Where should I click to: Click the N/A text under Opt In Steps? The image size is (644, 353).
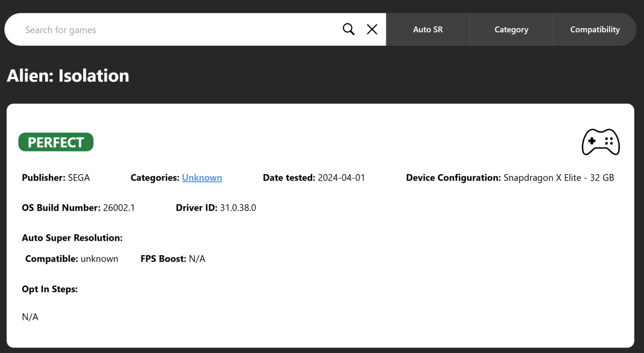(30, 317)
